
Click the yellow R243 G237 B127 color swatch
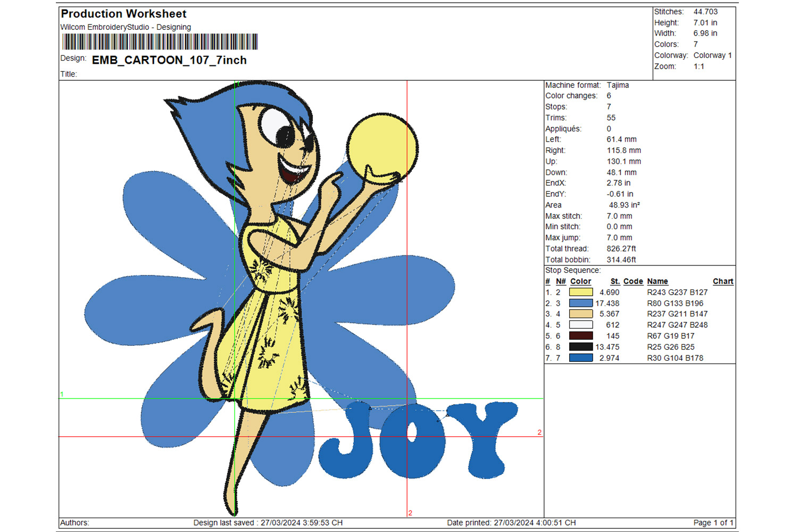tap(581, 292)
